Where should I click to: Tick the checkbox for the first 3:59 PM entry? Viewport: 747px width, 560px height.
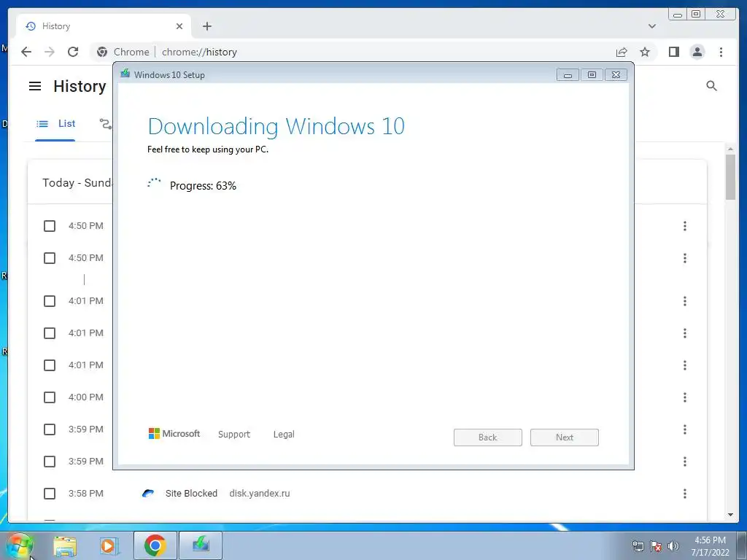[50, 429]
